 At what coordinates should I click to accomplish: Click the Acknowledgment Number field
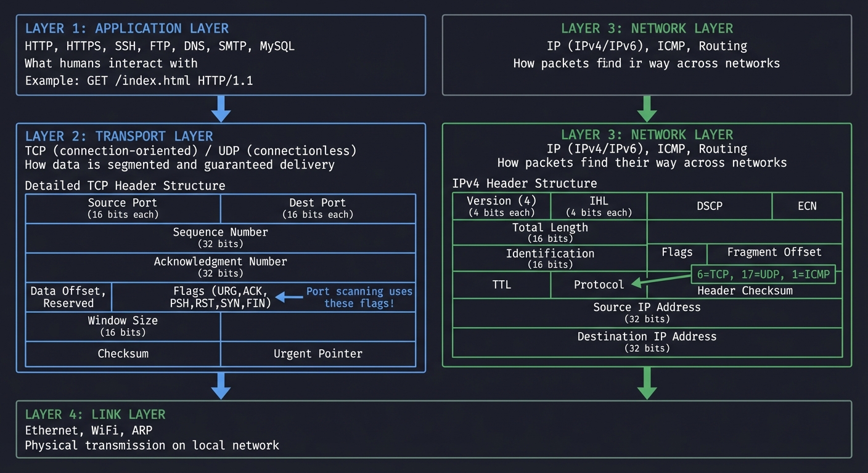point(220,267)
